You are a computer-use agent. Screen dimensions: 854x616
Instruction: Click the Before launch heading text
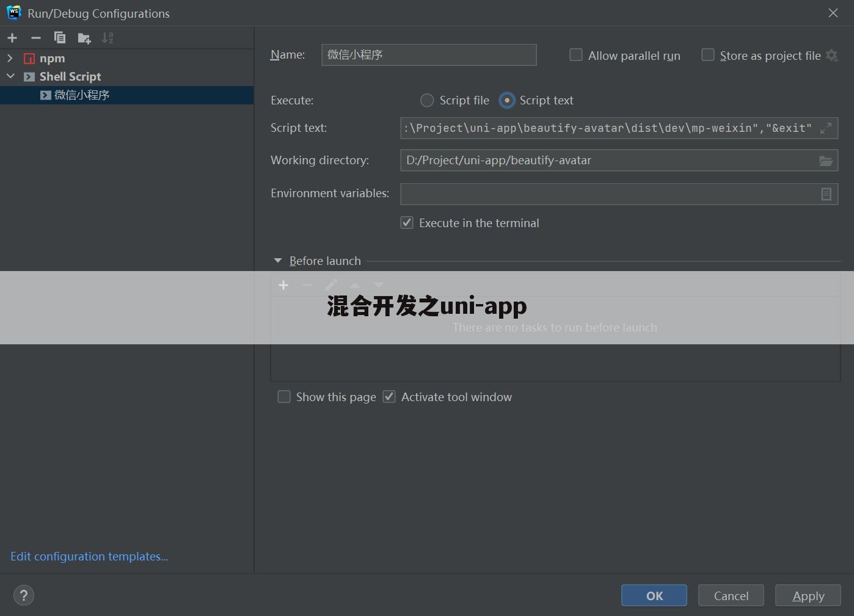pos(325,261)
